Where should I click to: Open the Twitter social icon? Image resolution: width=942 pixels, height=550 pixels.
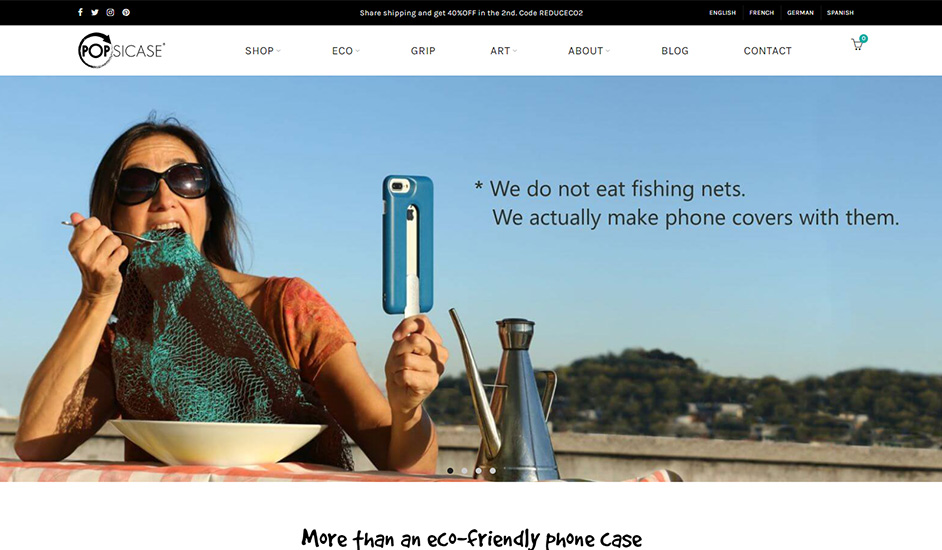(95, 13)
